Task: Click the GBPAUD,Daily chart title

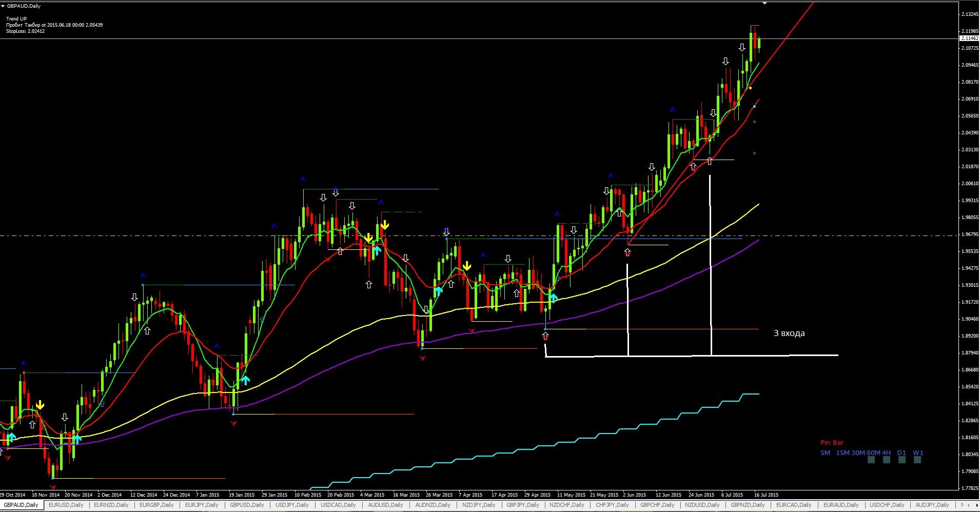Action: (x=24, y=6)
